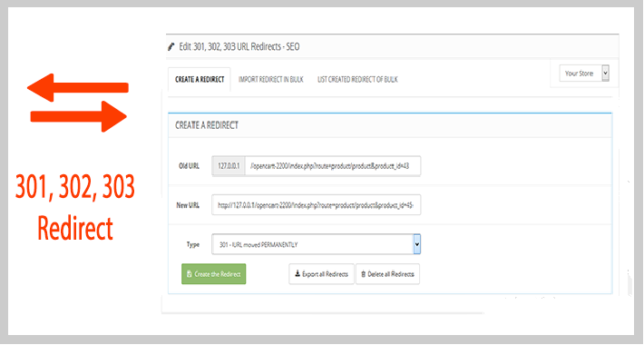Viewport: 644px width, 345px height.
Task: Click the 301, 302, 303 Redirect title text
Action: point(75,207)
